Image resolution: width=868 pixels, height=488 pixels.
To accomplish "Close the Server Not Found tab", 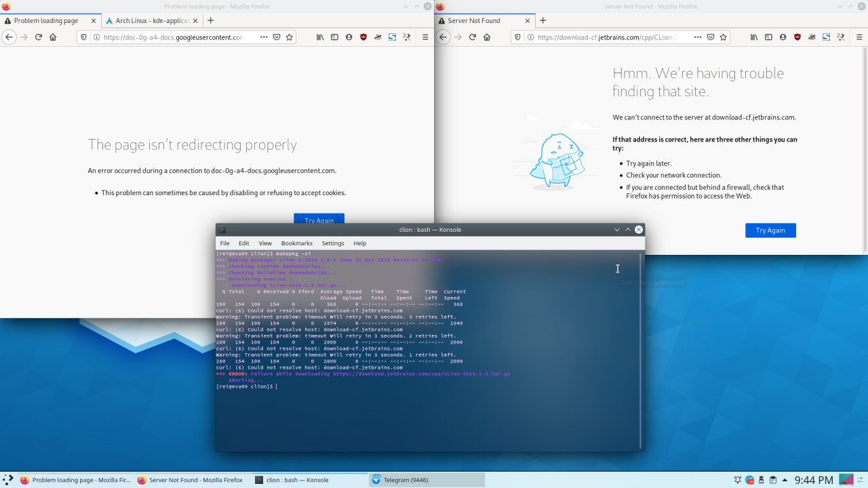I will pyautogui.click(x=527, y=20).
